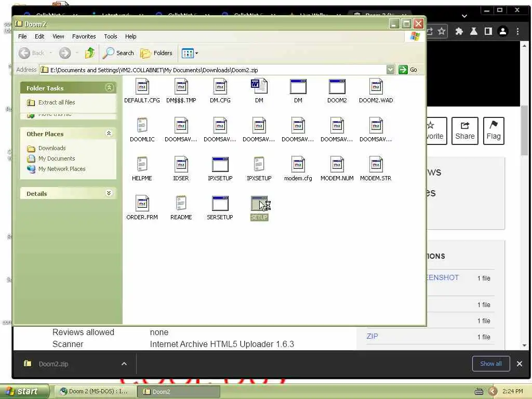Open the View menu
532x399 pixels.
pos(58,36)
